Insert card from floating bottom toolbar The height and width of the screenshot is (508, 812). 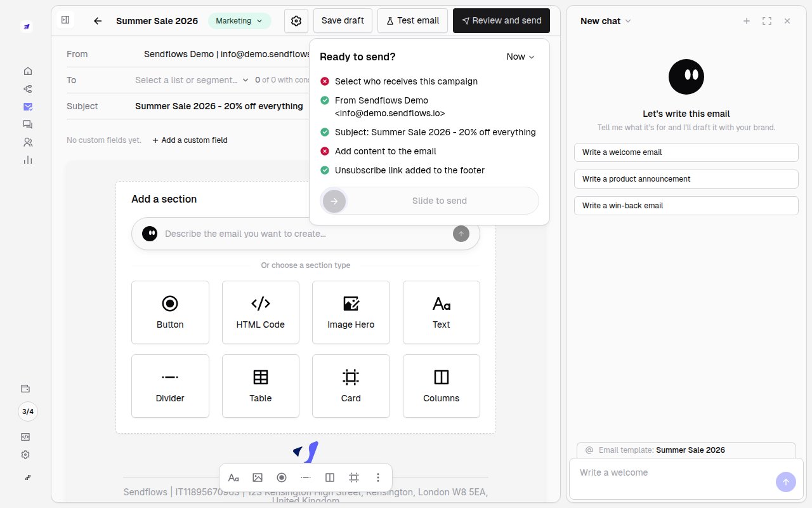(x=354, y=478)
